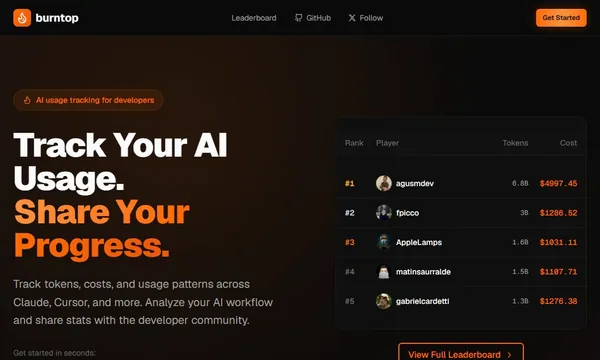The image size is (600, 360).
Task: Click the $4997.45 cost value
Action: tap(558, 184)
